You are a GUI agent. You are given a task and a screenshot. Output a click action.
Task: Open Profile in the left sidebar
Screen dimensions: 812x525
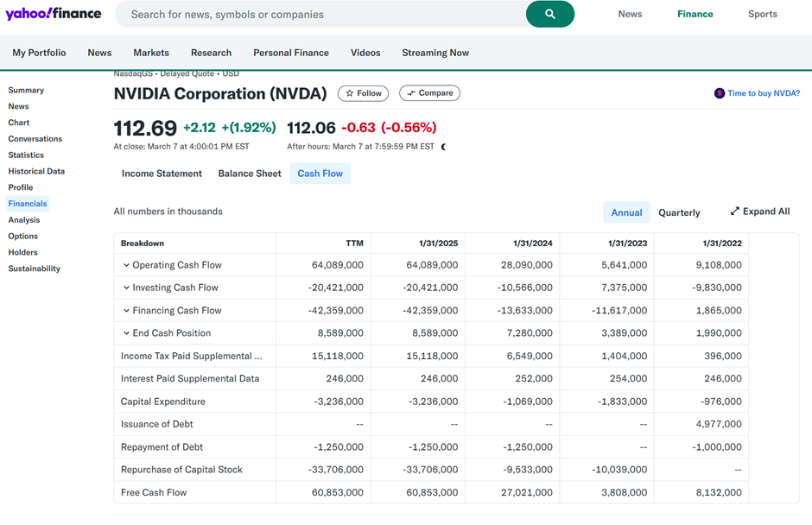[x=21, y=187]
